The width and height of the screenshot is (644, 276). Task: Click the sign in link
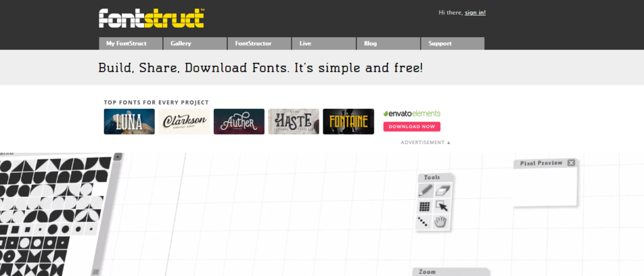coord(475,13)
